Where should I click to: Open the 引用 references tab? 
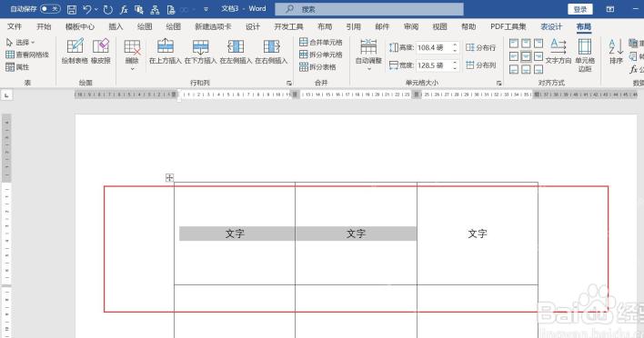pos(353,26)
